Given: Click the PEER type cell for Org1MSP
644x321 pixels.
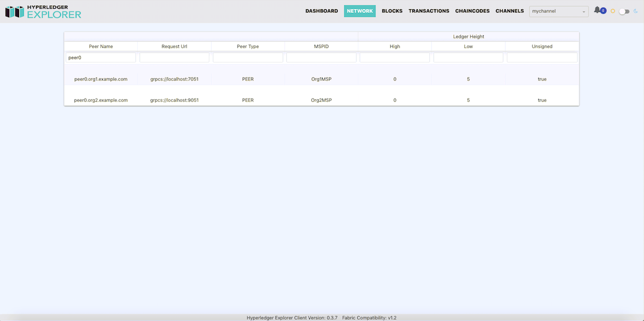Looking at the screenshot, I should [248, 79].
